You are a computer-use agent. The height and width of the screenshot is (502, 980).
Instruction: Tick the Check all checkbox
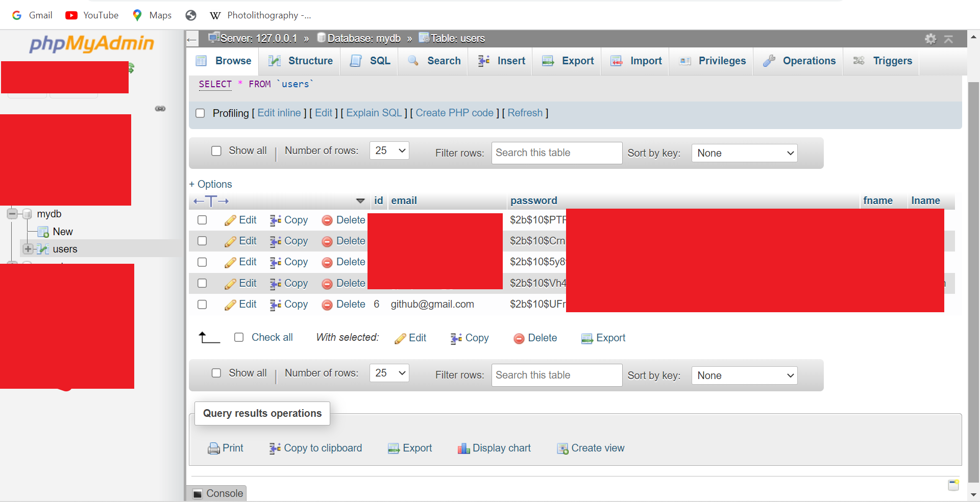(239, 337)
